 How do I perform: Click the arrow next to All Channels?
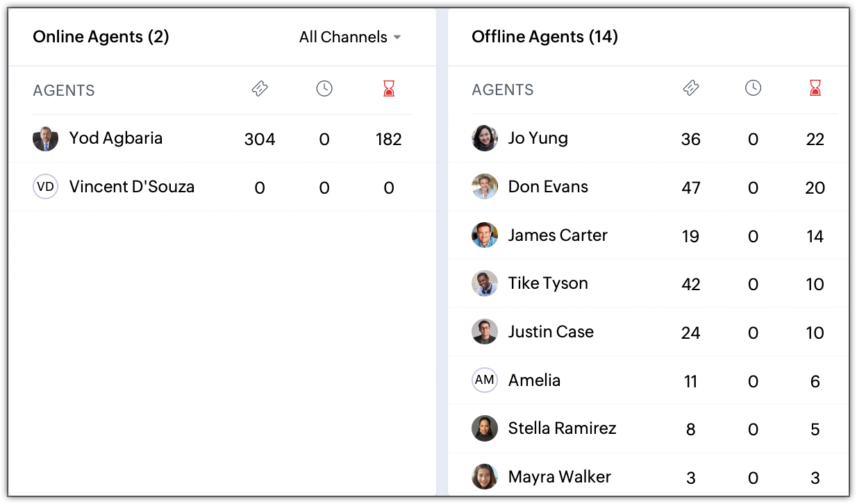coord(397,37)
